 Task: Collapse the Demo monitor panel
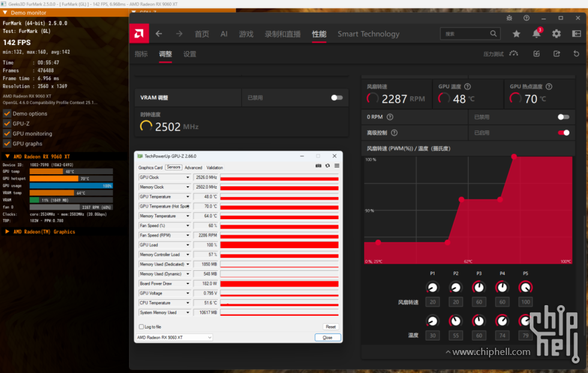coord(5,13)
